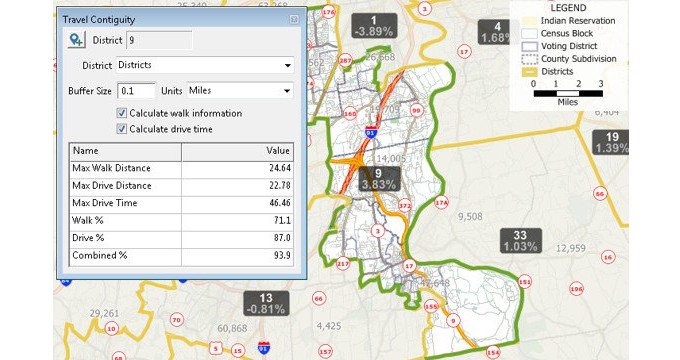The width and height of the screenshot is (680, 360).
Task: Click the miles scale bar in legend
Action: coord(568,93)
